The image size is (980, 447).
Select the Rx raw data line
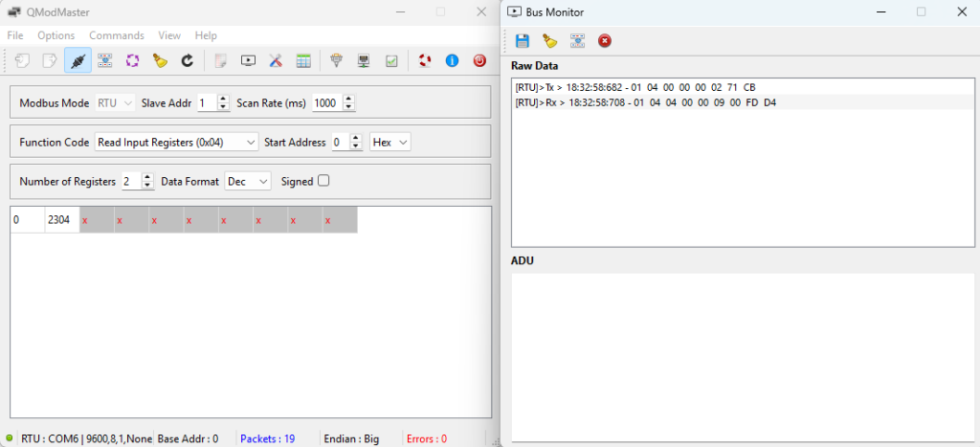point(743,102)
